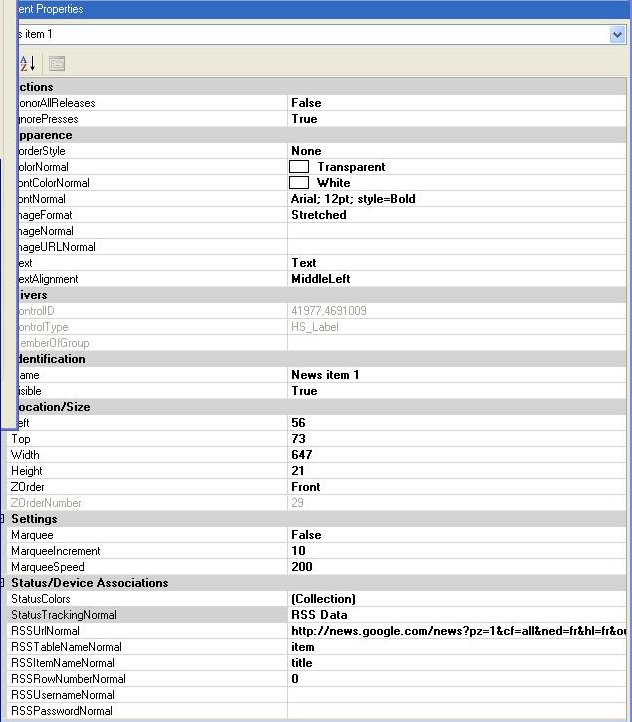
Task: Select the RSSItemNameNormal property label
Action: [x=63, y=663]
